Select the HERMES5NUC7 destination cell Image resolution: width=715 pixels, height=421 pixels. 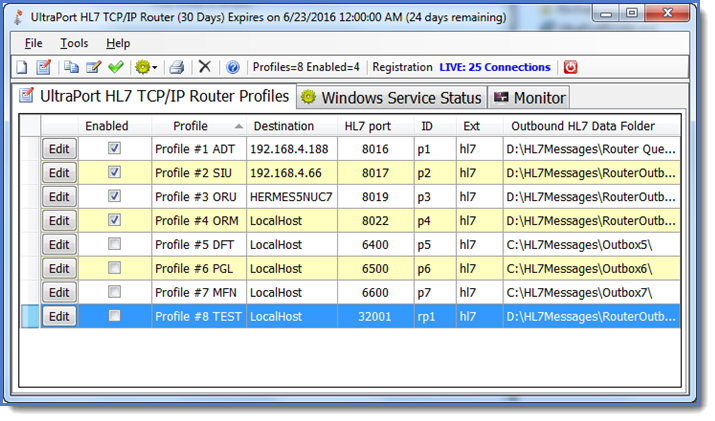[x=292, y=197]
